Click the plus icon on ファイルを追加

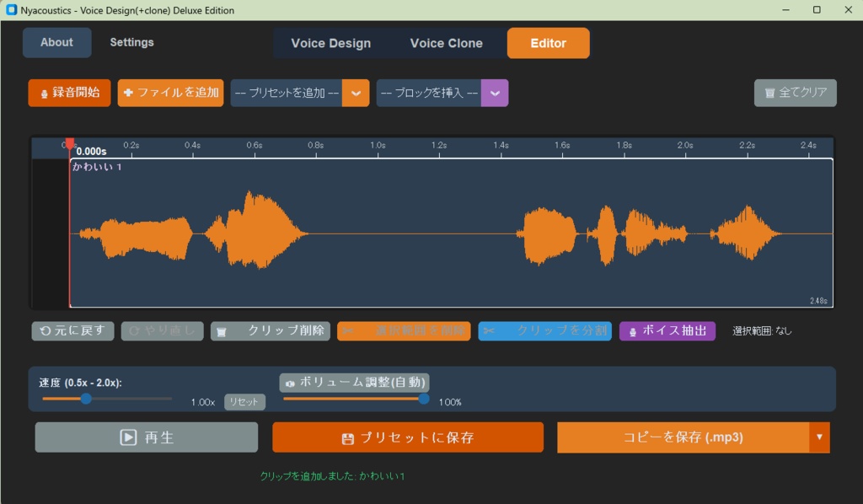(128, 93)
